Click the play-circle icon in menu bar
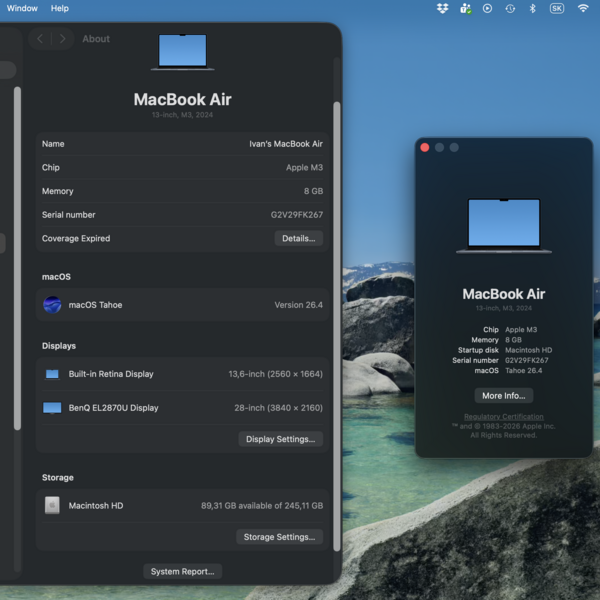The height and width of the screenshot is (600, 600). (487, 8)
